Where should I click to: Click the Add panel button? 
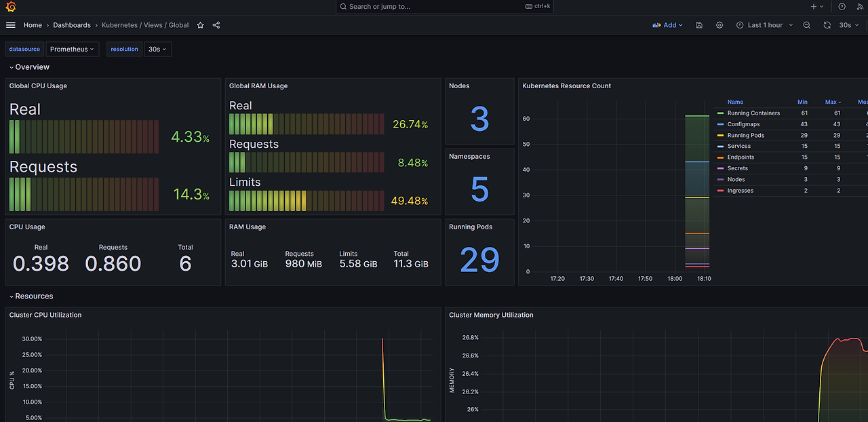click(x=668, y=25)
